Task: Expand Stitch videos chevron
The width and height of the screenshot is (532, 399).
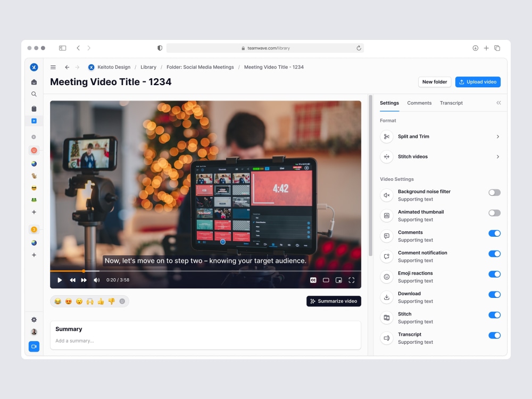Action: coord(498,157)
